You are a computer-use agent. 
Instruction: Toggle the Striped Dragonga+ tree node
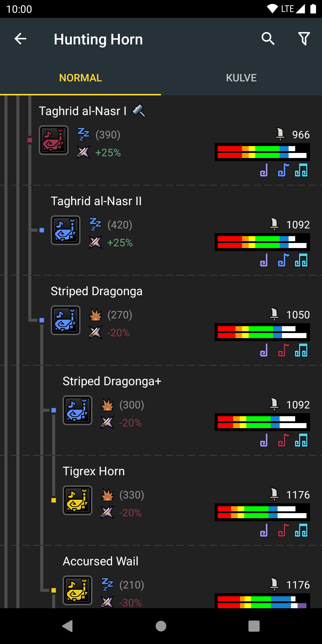coord(54,410)
